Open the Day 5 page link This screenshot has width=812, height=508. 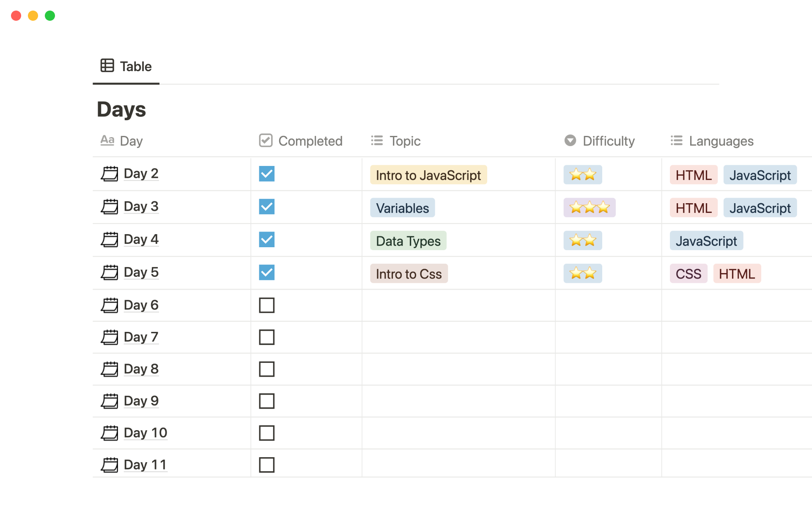click(141, 272)
